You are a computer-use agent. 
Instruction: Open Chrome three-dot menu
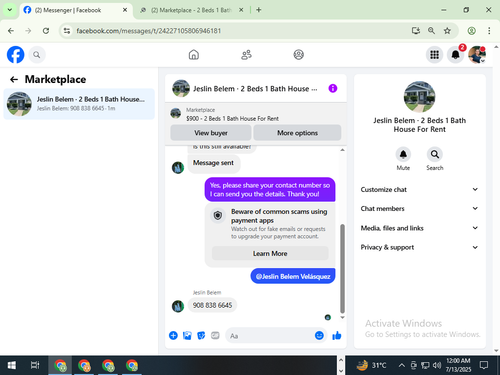[489, 31]
